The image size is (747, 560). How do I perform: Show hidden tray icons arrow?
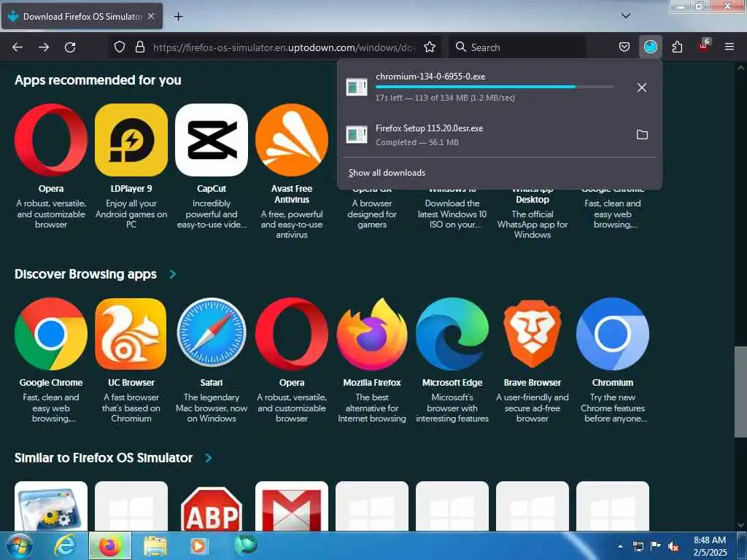(x=620, y=547)
